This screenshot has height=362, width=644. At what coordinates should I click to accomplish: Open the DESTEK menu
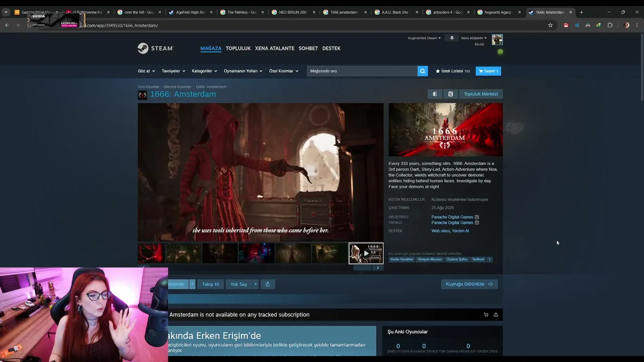point(332,48)
